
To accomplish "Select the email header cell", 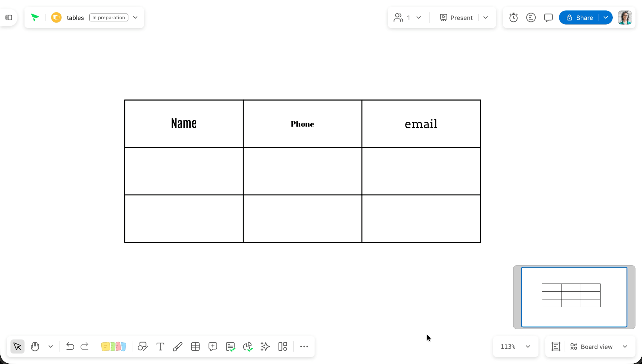I will pyautogui.click(x=421, y=124).
